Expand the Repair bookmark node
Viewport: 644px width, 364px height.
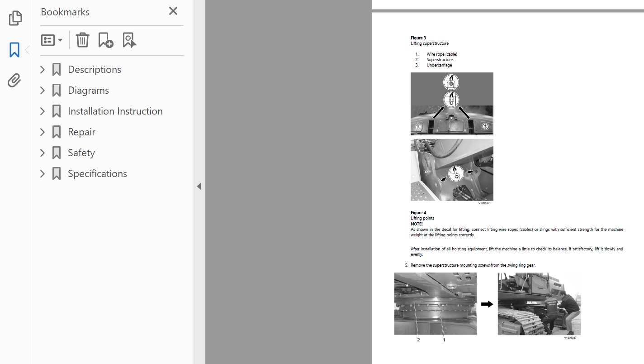tap(43, 132)
